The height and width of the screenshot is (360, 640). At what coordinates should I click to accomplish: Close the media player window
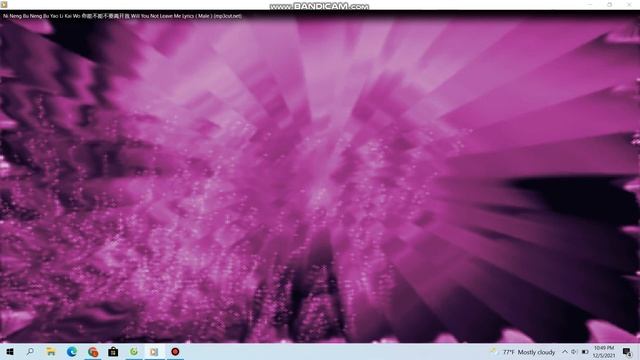(629, 4)
